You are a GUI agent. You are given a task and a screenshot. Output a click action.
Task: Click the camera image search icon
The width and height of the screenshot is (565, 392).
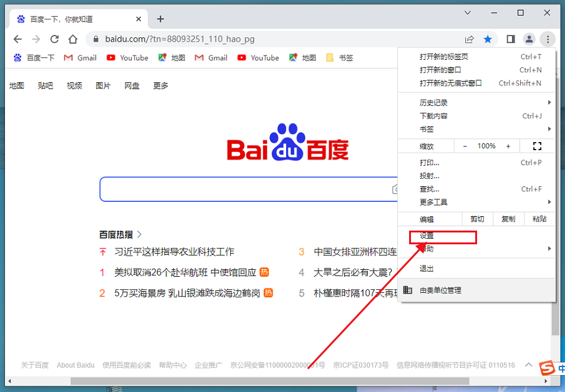(395, 189)
